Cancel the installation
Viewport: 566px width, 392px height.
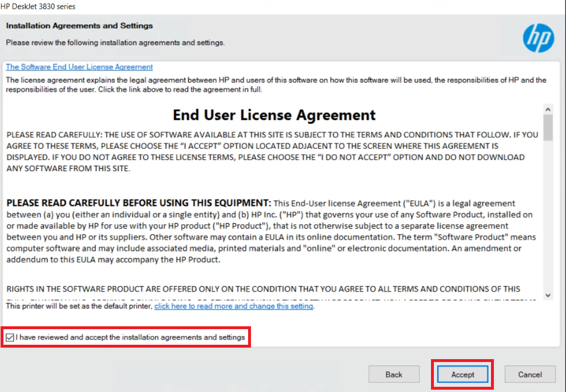coord(530,374)
